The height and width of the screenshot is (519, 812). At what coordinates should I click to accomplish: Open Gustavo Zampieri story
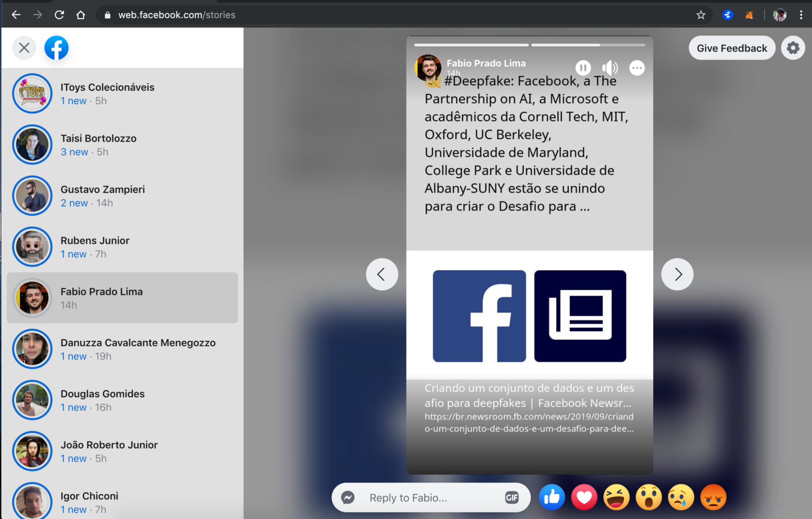click(122, 196)
